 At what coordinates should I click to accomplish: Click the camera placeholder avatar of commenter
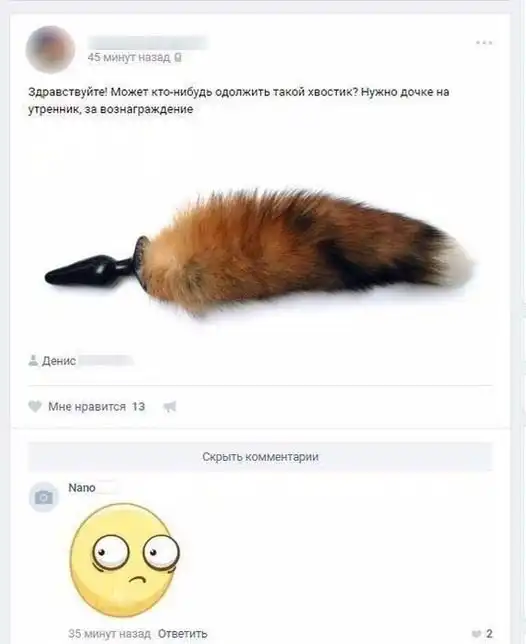[x=44, y=497]
